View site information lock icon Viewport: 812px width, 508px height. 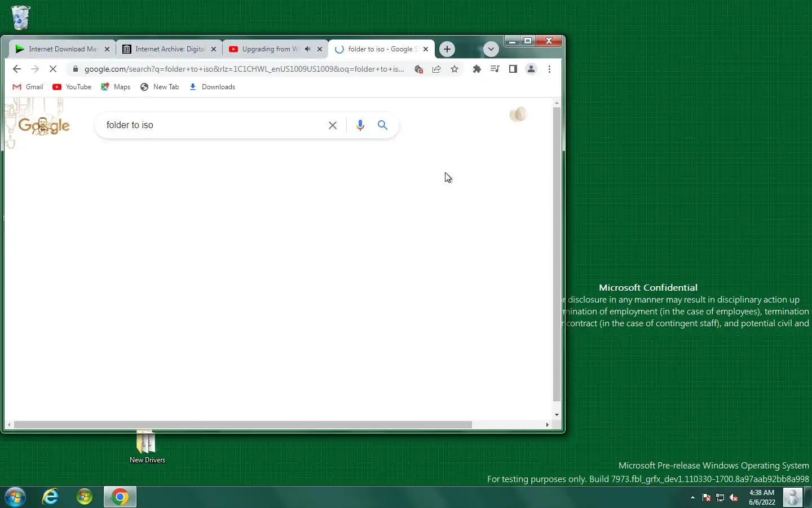[75, 69]
